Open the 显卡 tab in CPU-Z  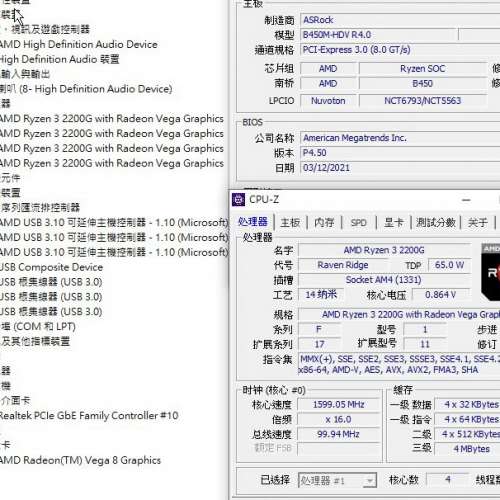393,222
